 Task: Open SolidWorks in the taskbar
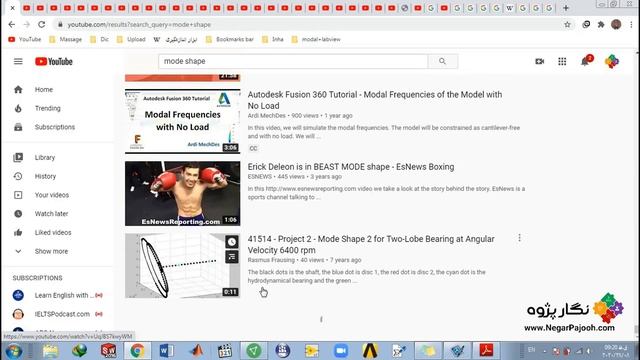(108, 351)
